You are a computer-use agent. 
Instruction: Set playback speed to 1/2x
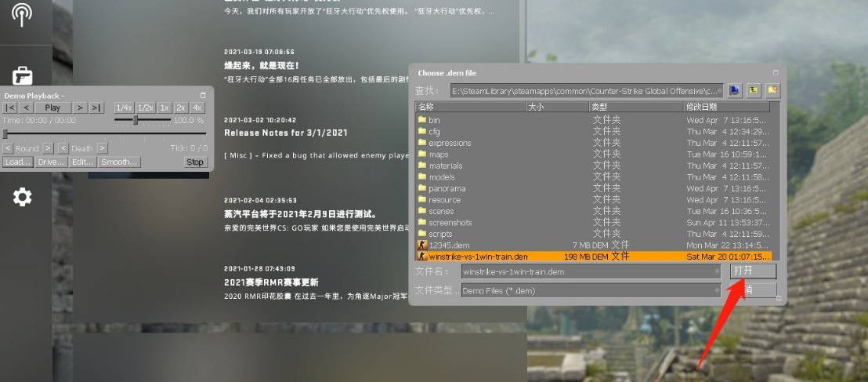[145, 107]
